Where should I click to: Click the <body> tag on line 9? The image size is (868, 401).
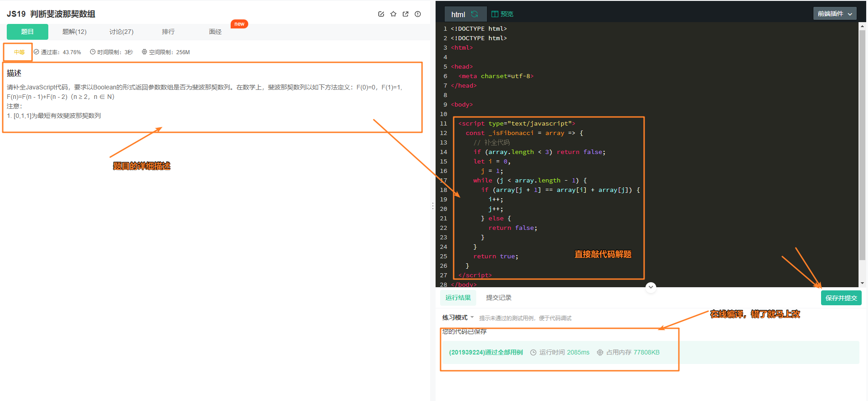(461, 104)
